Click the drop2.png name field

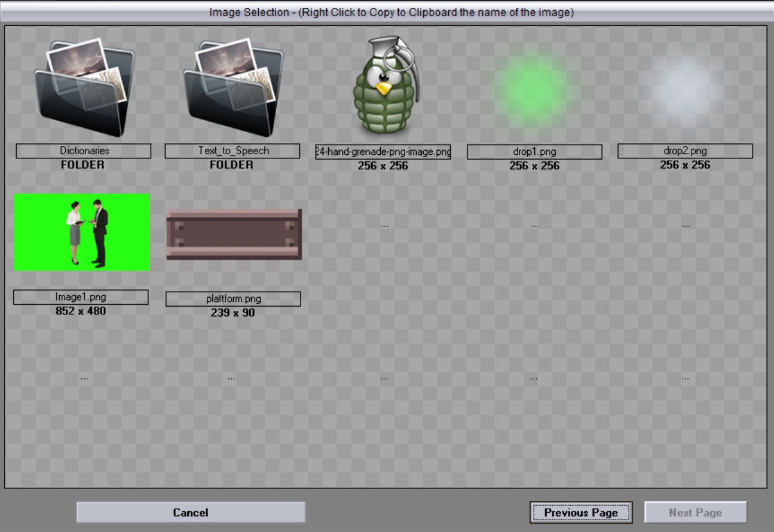685,151
